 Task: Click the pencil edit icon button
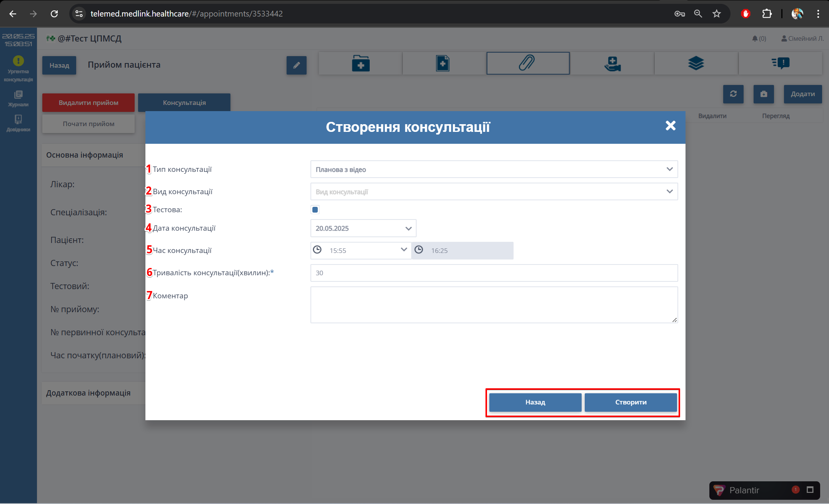296,65
